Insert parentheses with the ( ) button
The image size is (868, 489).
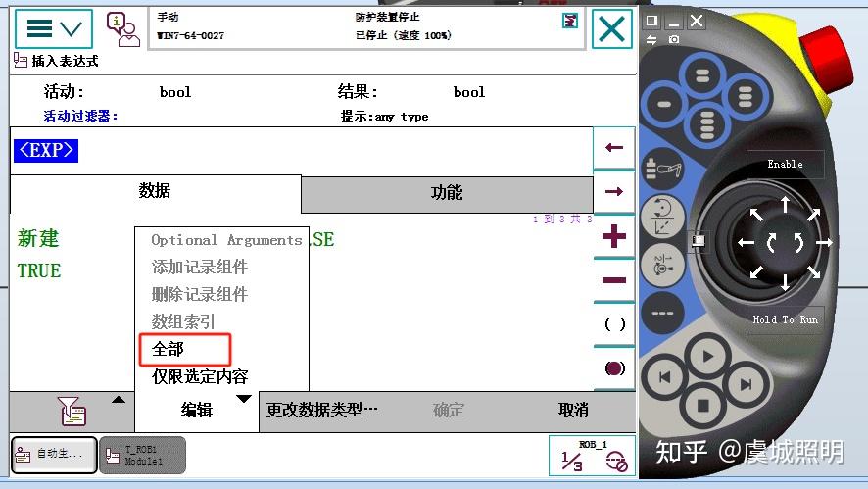[x=614, y=324]
